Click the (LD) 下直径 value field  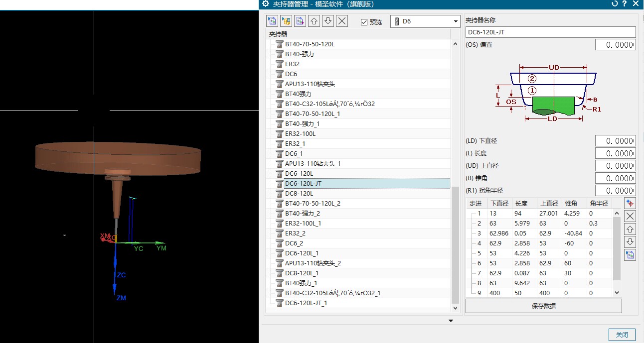(x=616, y=141)
